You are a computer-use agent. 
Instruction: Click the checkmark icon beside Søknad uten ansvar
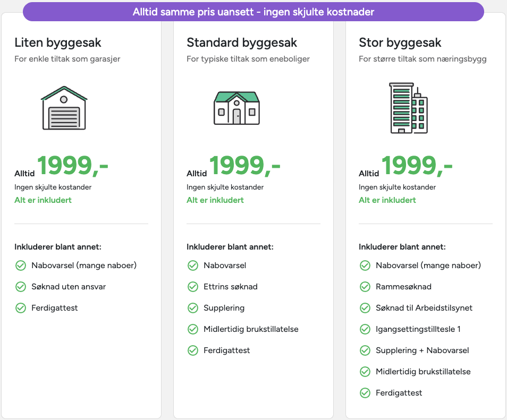[x=21, y=287]
